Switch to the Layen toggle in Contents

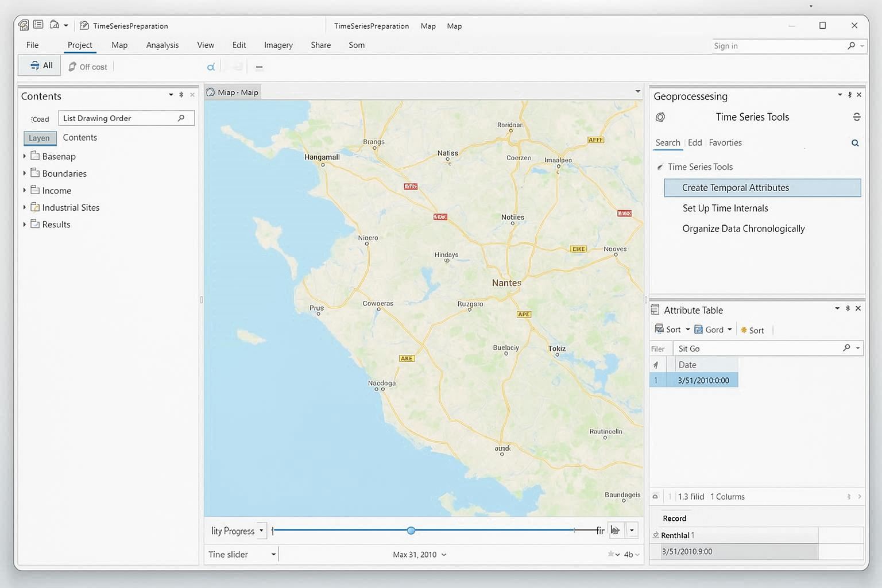pyautogui.click(x=39, y=138)
